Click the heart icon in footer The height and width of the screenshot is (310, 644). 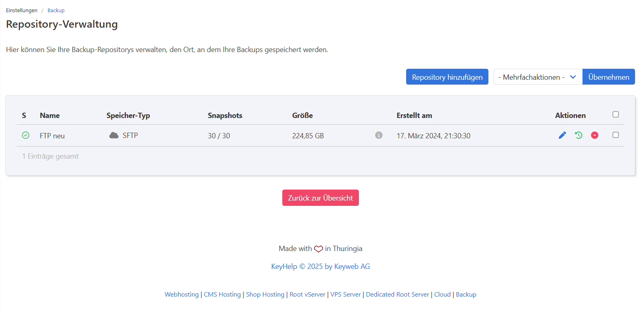click(319, 249)
